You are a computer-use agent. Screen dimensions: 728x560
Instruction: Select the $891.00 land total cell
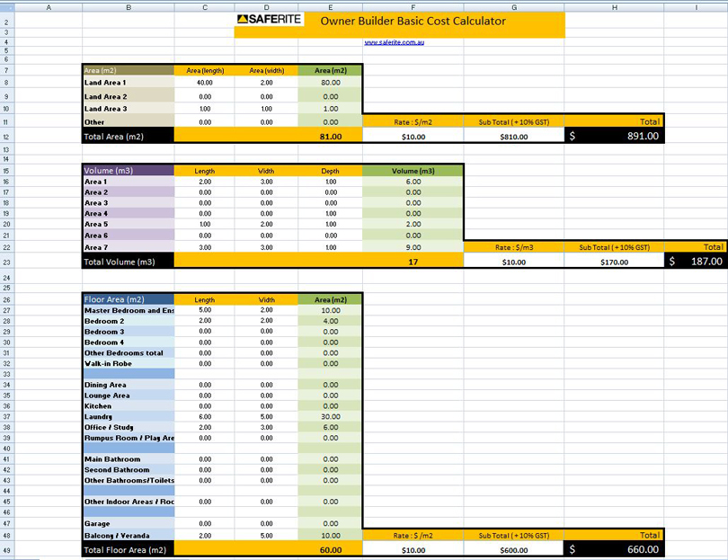pos(615,137)
